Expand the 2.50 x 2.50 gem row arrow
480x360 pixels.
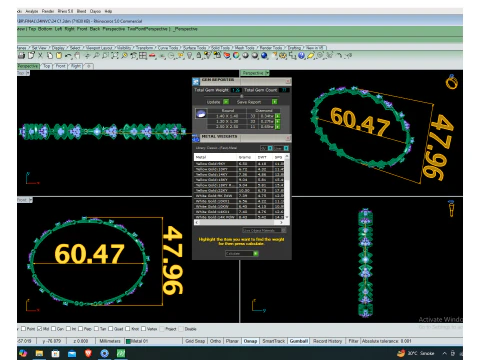point(278,127)
